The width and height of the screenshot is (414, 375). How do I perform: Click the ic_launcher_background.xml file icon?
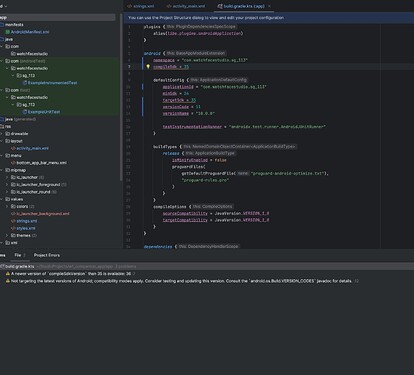tap(13, 214)
